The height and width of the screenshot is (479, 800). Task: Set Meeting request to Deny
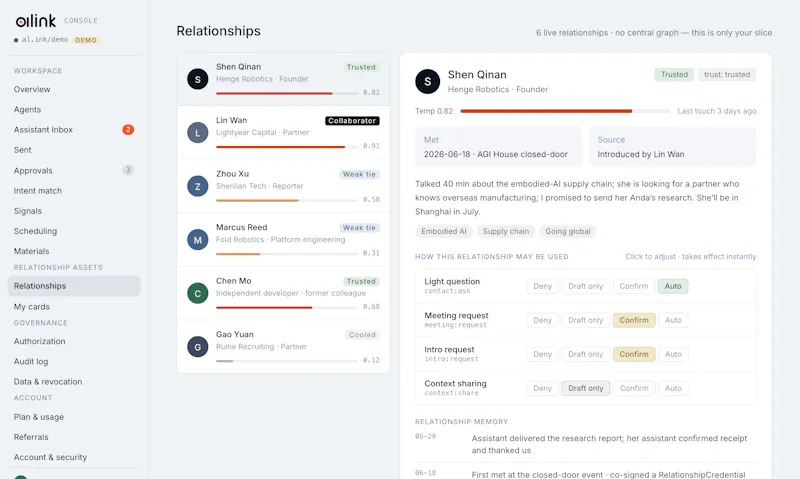[x=542, y=320]
